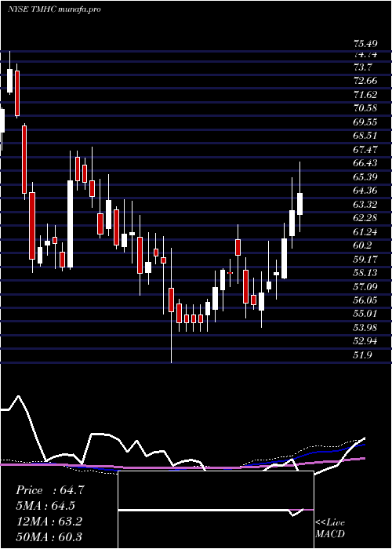Click the 12MA : 63.2 readout

point(49,522)
